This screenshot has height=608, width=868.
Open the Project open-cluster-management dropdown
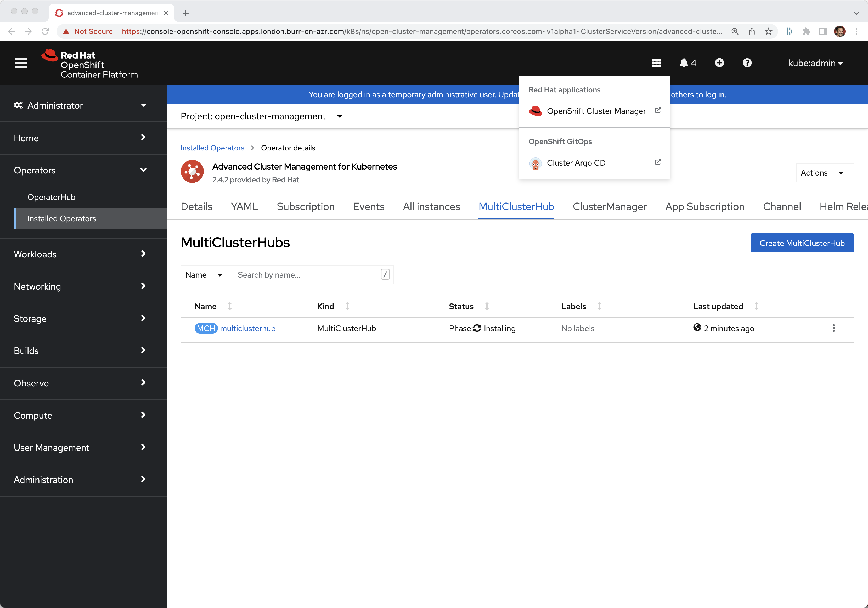click(x=262, y=116)
